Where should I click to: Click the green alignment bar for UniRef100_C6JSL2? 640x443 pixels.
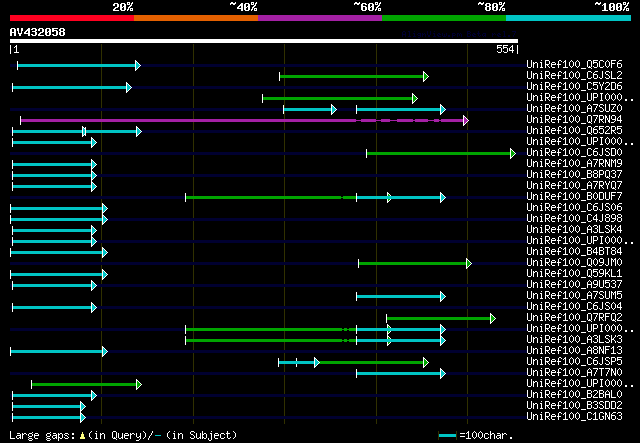pyautogui.click(x=354, y=76)
